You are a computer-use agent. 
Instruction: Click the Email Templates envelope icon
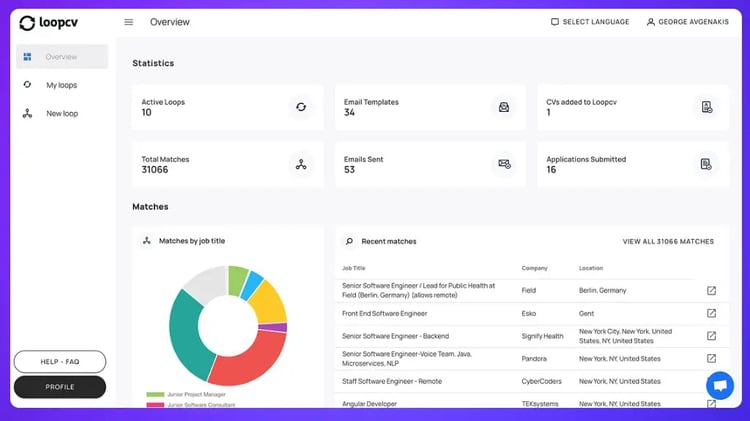[504, 107]
